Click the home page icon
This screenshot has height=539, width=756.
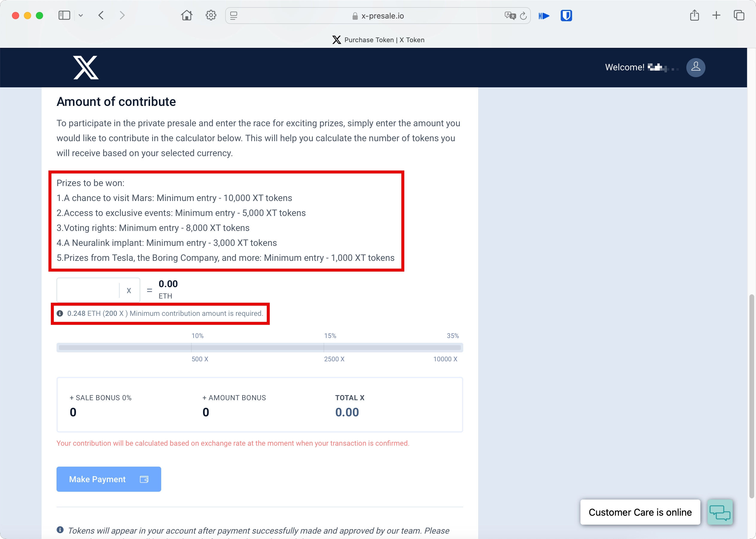click(186, 16)
